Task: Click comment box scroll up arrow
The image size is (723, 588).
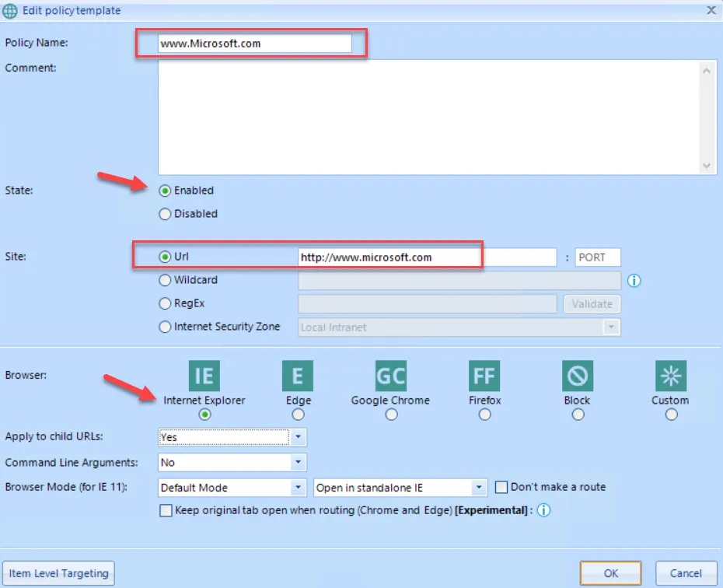Action: (707, 71)
